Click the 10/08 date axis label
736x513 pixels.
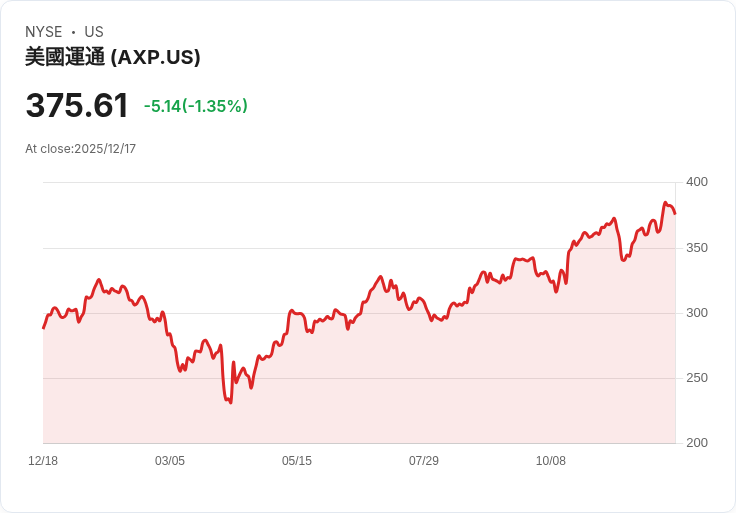click(x=551, y=461)
